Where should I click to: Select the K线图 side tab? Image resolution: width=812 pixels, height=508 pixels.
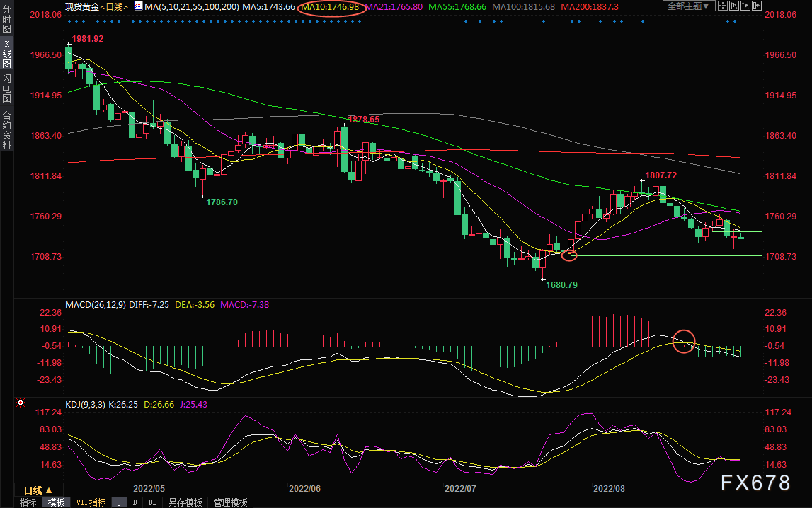click(6, 54)
